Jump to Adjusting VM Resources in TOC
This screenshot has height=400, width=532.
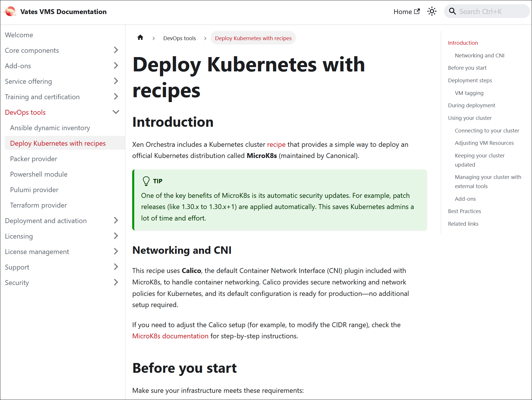pos(484,143)
